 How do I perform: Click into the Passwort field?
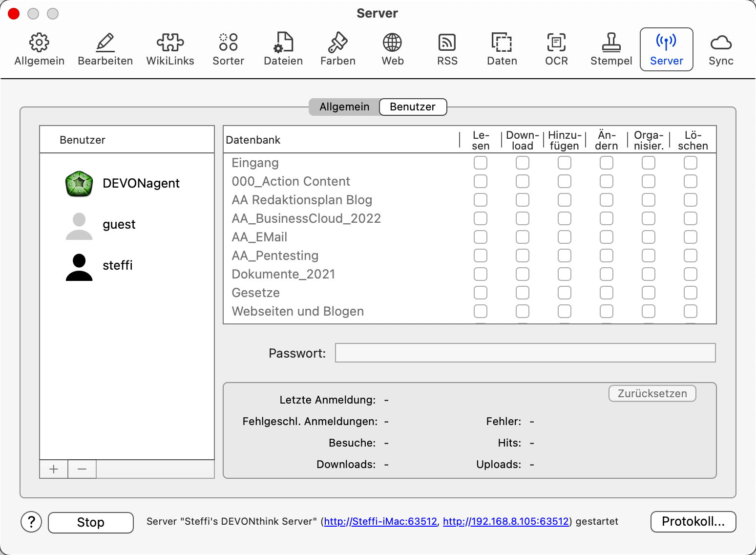(525, 353)
